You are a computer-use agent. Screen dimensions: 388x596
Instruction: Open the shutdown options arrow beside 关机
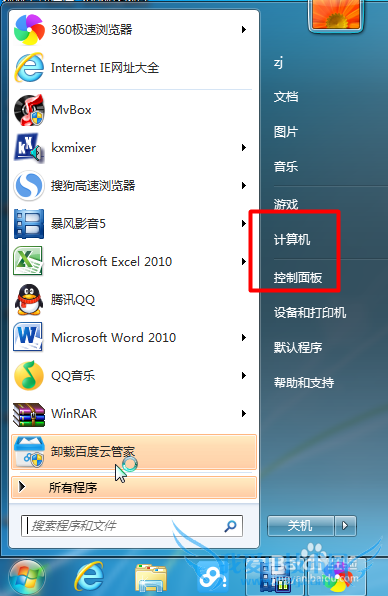(x=345, y=526)
